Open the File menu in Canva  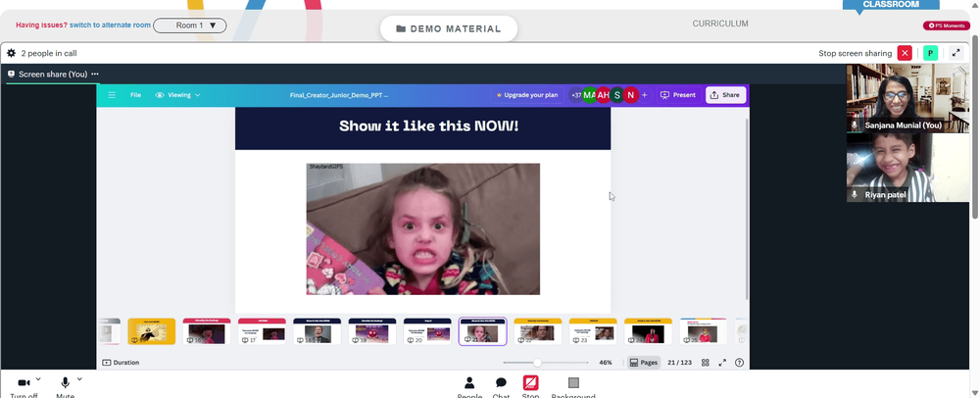coord(135,95)
